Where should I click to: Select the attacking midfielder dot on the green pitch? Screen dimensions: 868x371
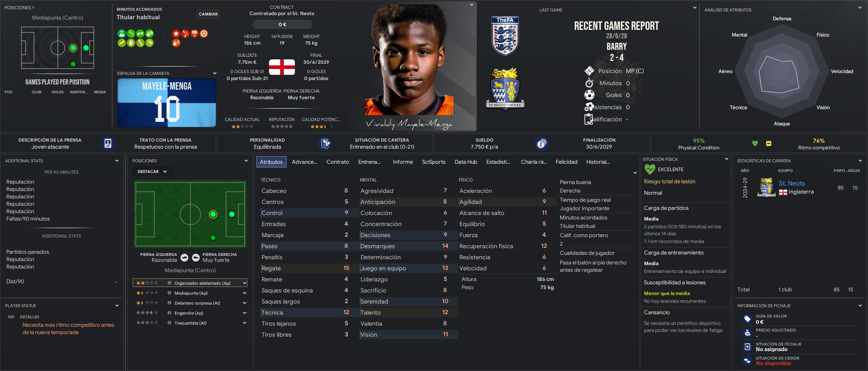pyautogui.click(x=213, y=214)
